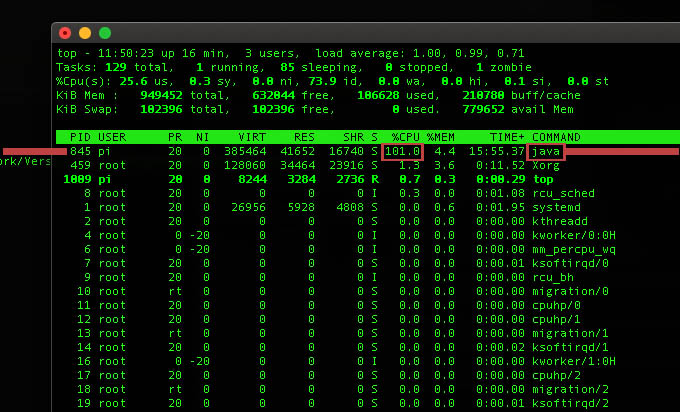Click the highlighted 101.0 CPU value

coord(403,151)
